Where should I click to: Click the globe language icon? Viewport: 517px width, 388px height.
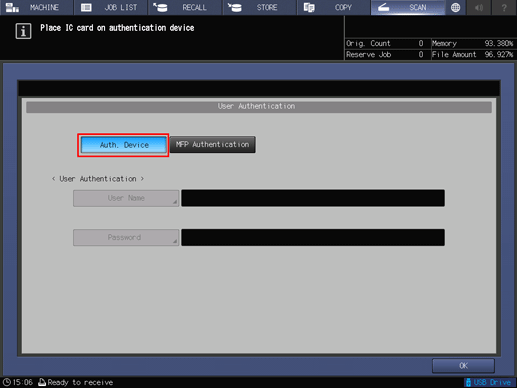[x=455, y=7]
